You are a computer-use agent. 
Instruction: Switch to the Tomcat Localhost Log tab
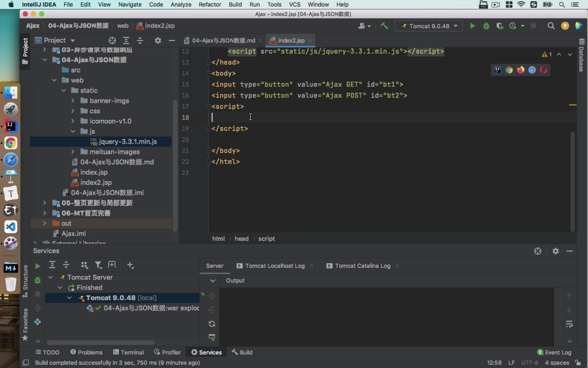(x=275, y=266)
